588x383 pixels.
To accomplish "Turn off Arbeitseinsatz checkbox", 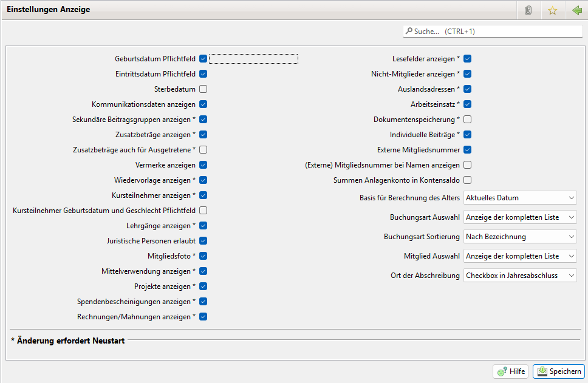I will (468, 104).
